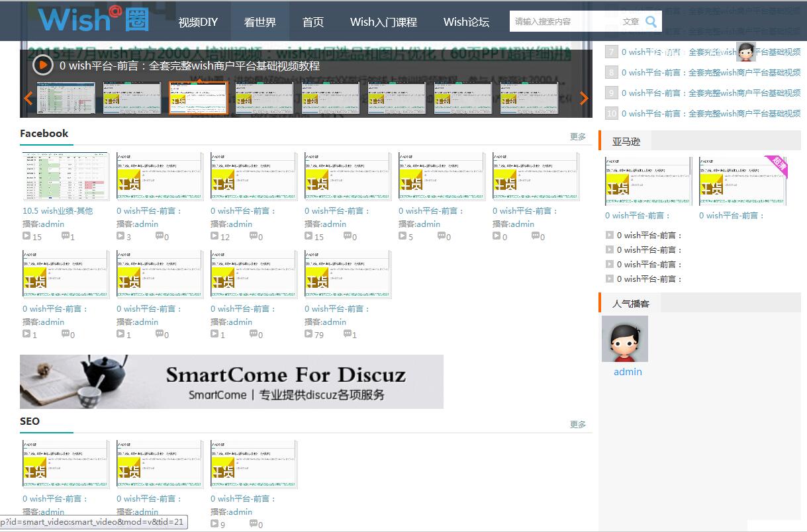Click the rank 9 badge in sidebar

[612, 93]
